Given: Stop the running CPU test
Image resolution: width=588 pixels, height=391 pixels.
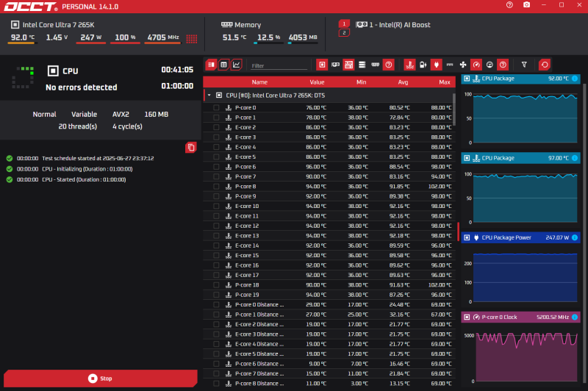Looking at the screenshot, I should pos(100,379).
